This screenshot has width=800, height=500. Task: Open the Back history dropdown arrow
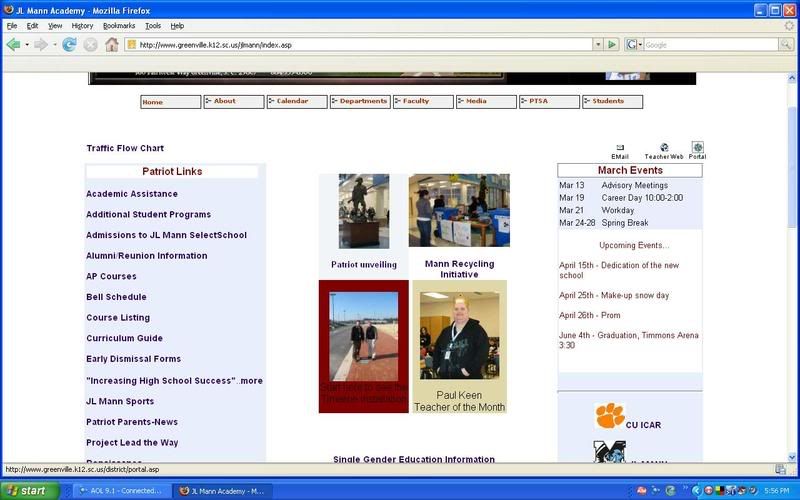coord(27,45)
